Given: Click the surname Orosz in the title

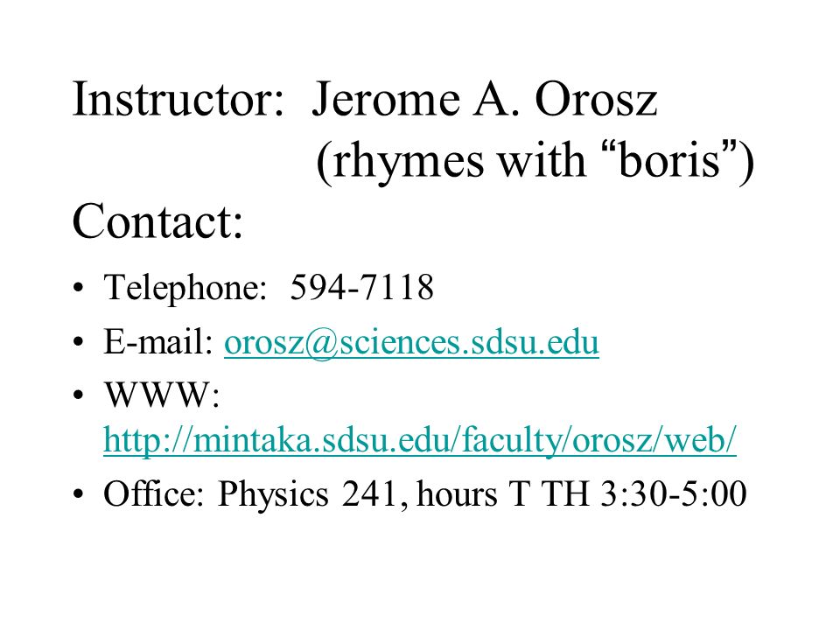Looking at the screenshot, I should (596, 99).
